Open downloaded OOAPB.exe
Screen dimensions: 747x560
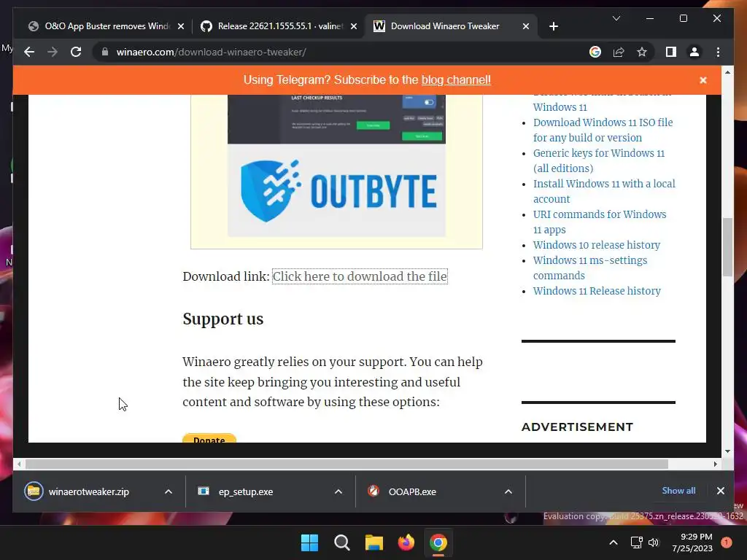(x=402, y=491)
